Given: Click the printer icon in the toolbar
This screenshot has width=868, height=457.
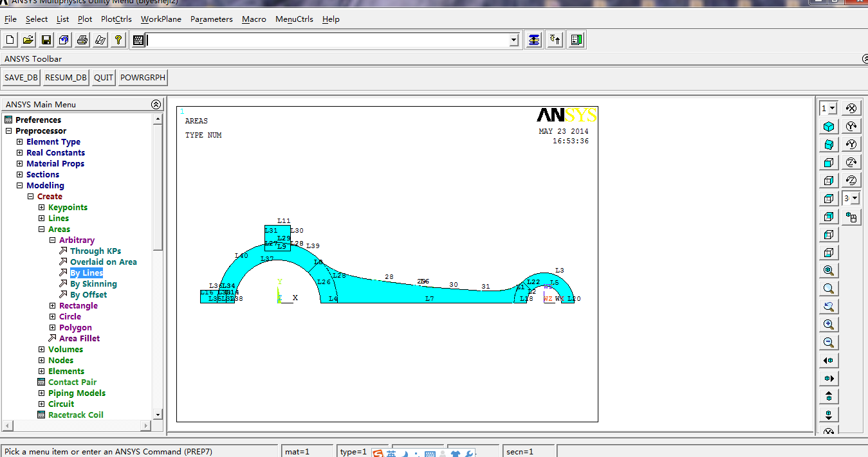Looking at the screenshot, I should (x=82, y=40).
